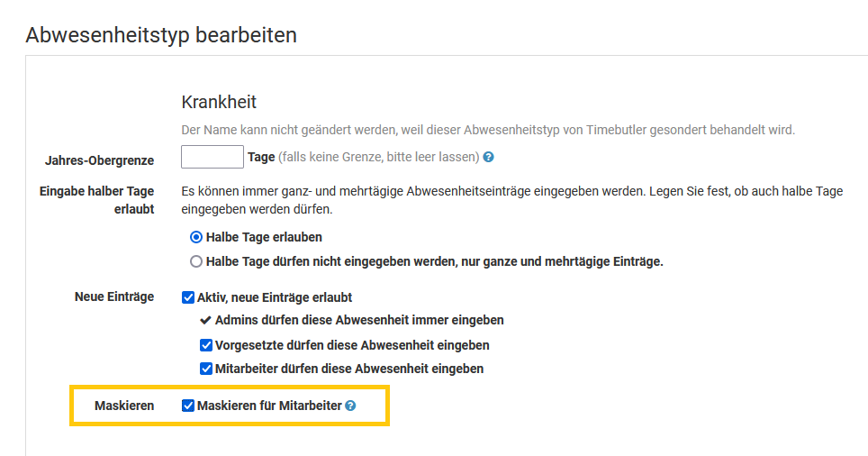
Task: Click the 'Eingabe halber Tage erlaubt' label
Action: point(97,199)
